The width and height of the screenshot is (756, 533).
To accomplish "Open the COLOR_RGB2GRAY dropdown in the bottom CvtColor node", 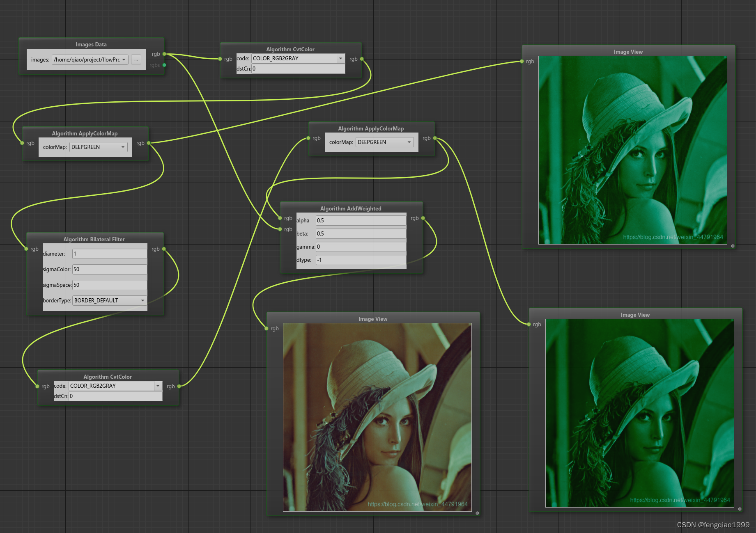I will pos(115,386).
